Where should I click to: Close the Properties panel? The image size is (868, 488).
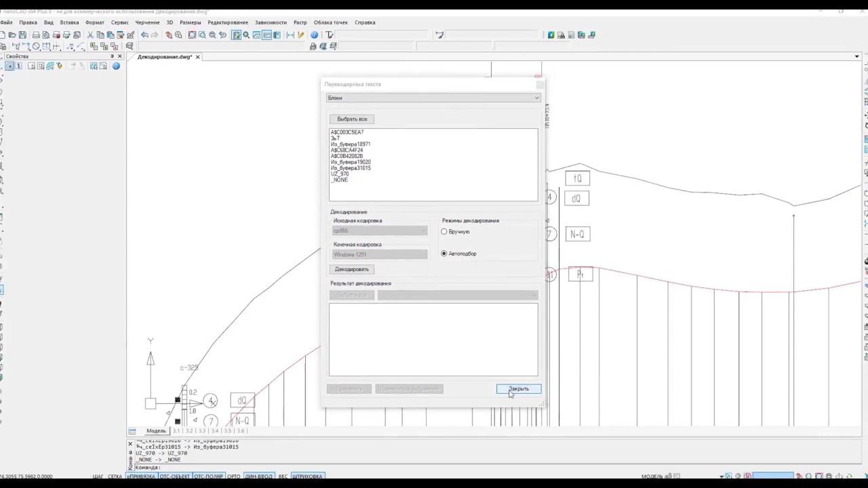tap(120, 57)
